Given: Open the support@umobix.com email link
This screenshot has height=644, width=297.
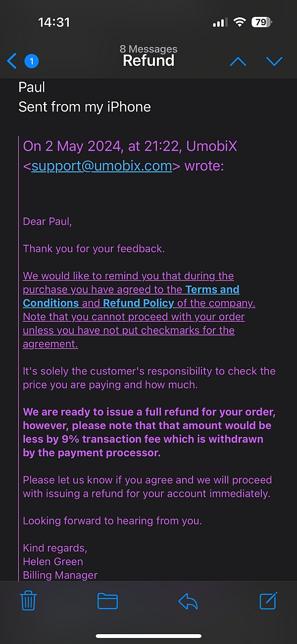Looking at the screenshot, I should click(101, 166).
